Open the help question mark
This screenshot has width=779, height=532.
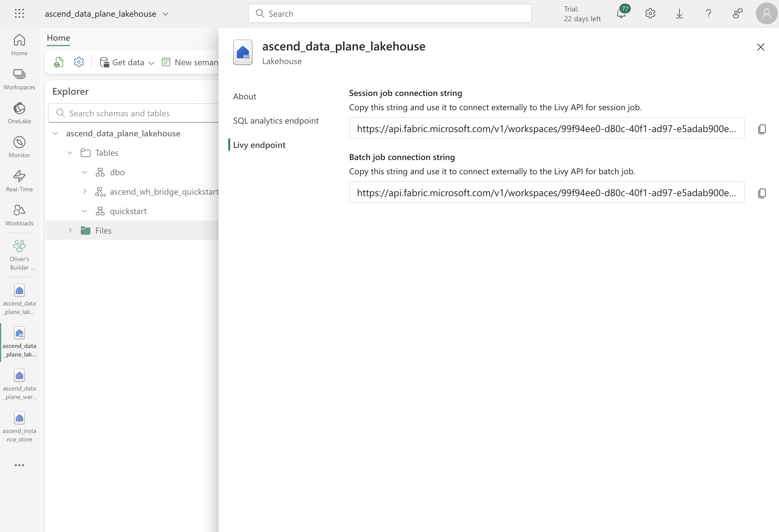(x=708, y=13)
